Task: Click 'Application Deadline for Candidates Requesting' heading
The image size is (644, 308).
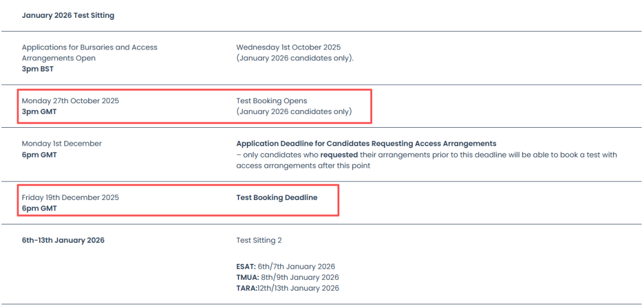Action: (x=366, y=144)
